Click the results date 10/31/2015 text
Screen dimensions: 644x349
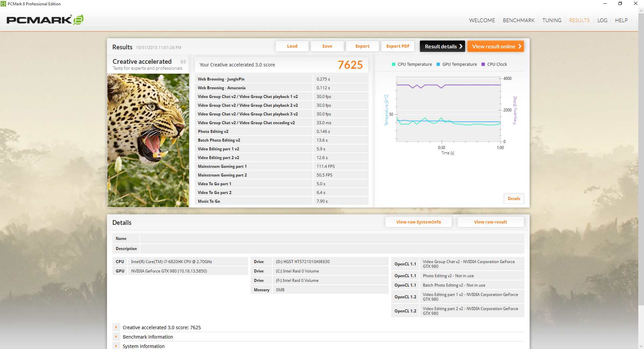pyautogui.click(x=159, y=48)
